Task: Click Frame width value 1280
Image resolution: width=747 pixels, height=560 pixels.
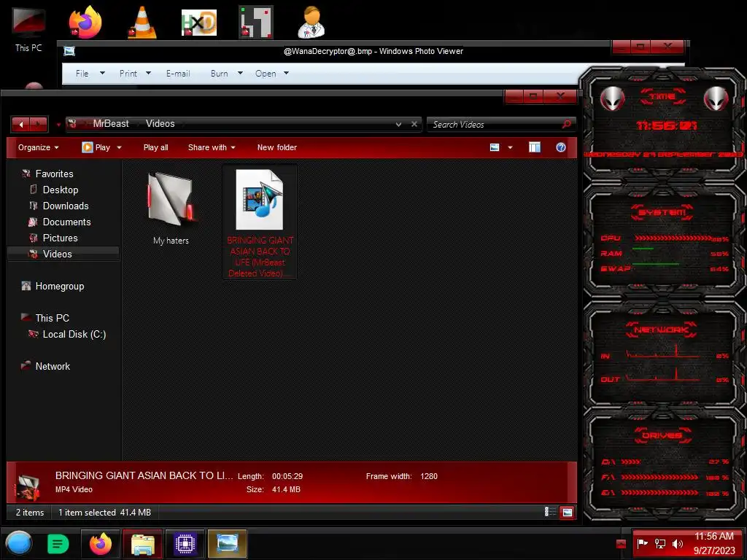Action: (x=429, y=476)
